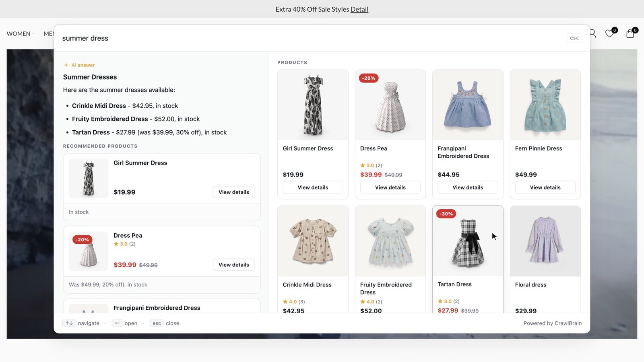Click View details under Frangipani Embroidered Dress card
The image size is (644, 362).
tap(468, 187)
